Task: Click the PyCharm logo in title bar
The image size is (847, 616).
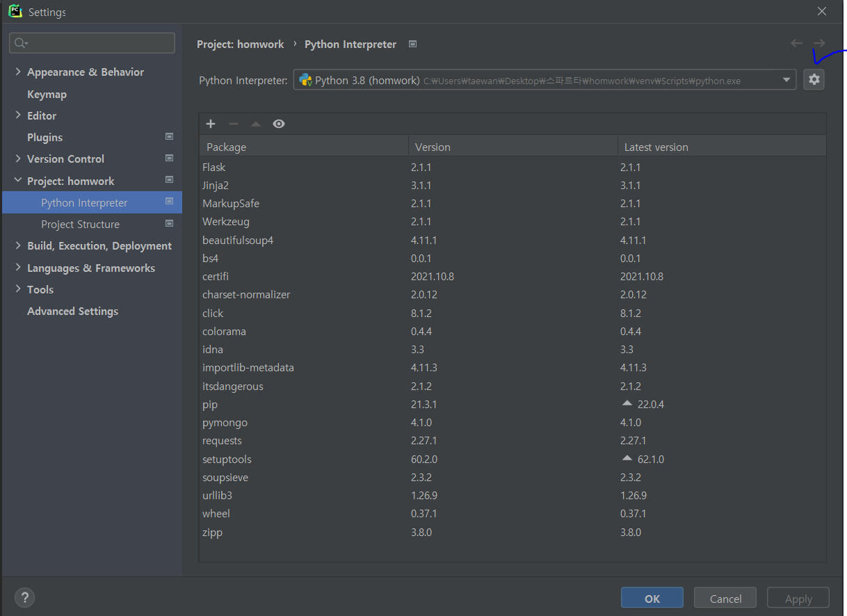Action: click(x=15, y=12)
